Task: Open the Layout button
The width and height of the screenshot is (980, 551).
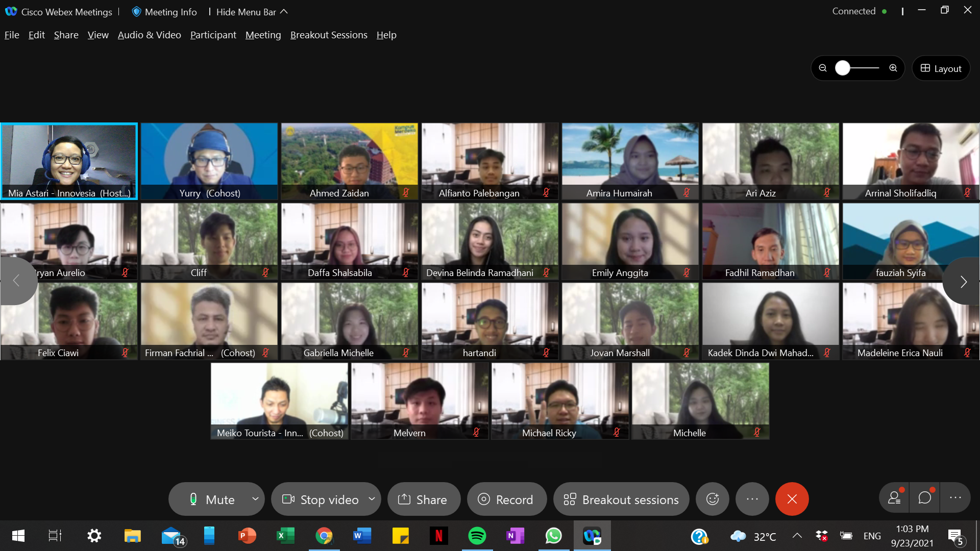Action: click(941, 68)
